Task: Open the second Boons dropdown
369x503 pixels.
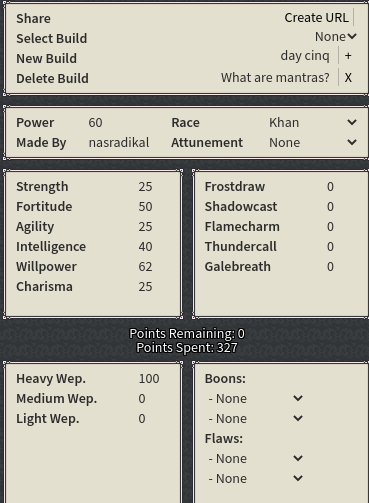Action: [x=256, y=419]
